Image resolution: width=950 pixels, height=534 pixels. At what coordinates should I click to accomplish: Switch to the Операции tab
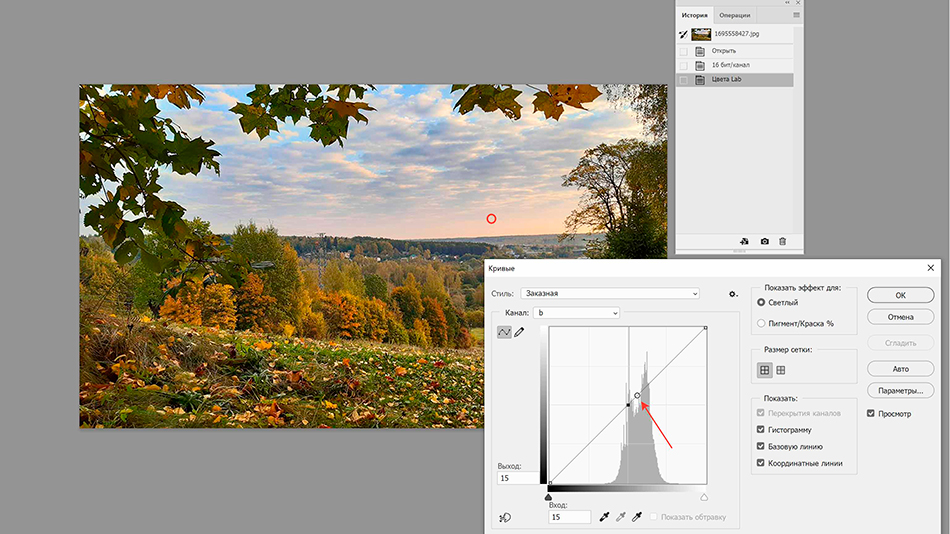[x=734, y=15]
